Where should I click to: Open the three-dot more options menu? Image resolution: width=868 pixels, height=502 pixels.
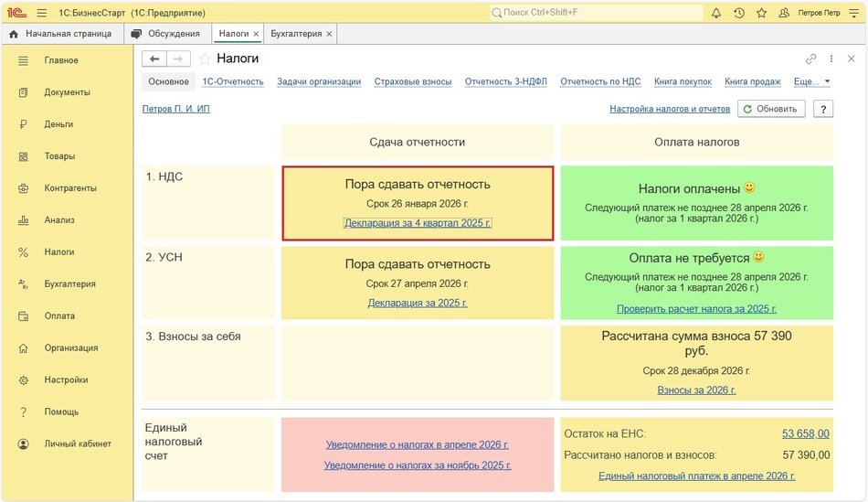click(x=831, y=59)
